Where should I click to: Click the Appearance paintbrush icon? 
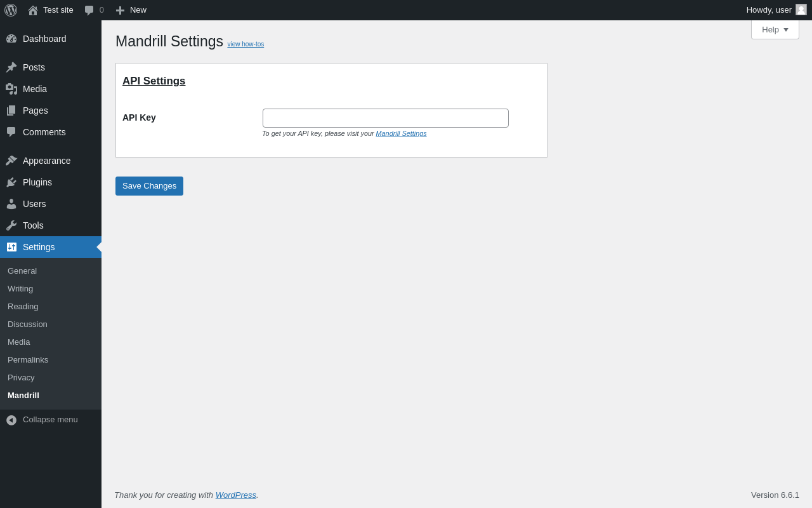pyautogui.click(x=11, y=161)
